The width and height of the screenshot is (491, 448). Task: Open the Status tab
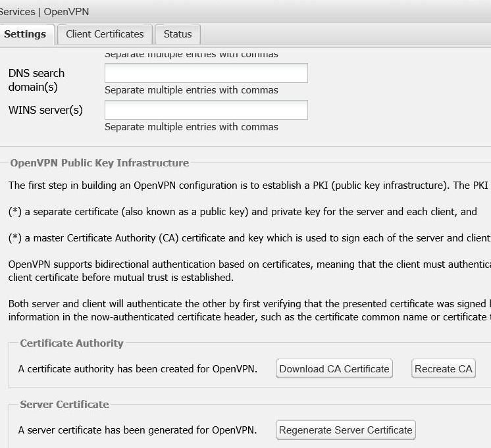click(178, 34)
